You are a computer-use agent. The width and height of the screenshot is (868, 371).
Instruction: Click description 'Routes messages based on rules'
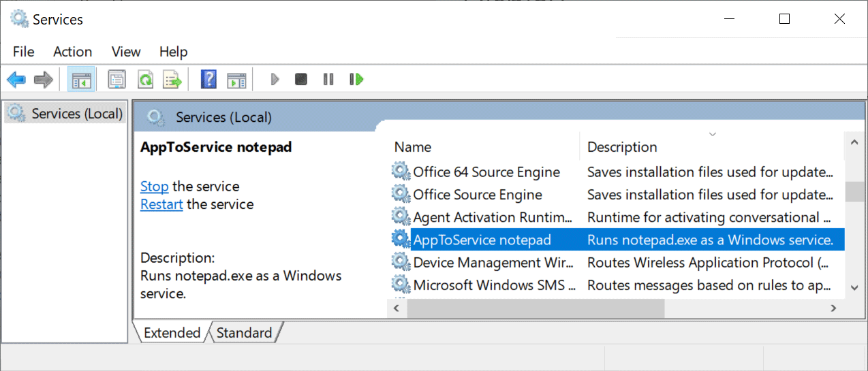(x=709, y=285)
